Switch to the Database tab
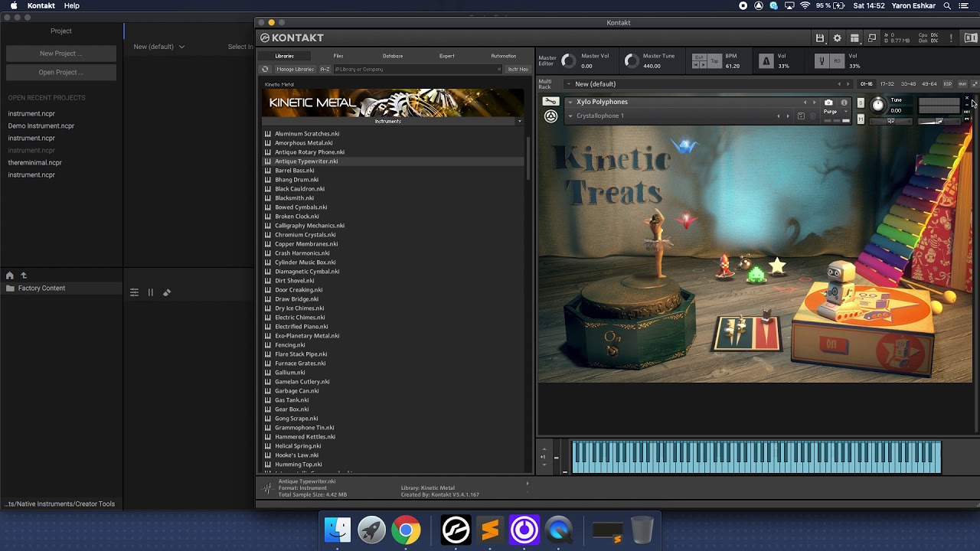This screenshot has height=551, width=980. point(393,56)
